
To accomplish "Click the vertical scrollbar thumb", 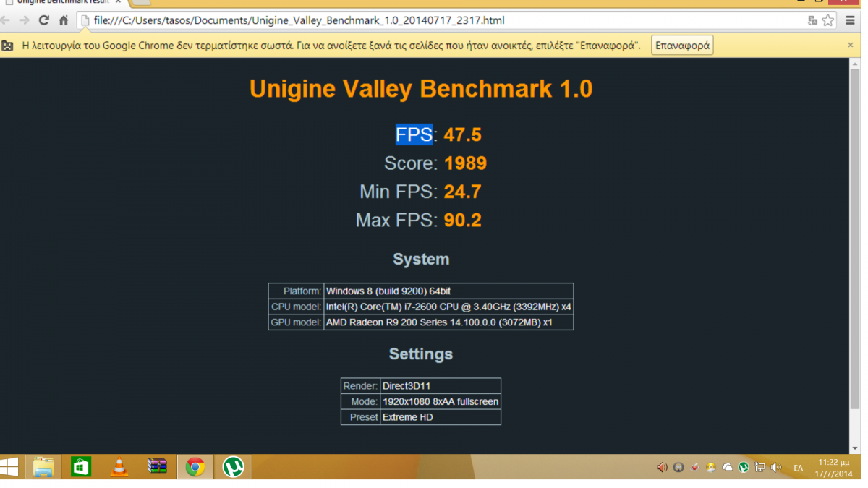I will pos(855,239).
